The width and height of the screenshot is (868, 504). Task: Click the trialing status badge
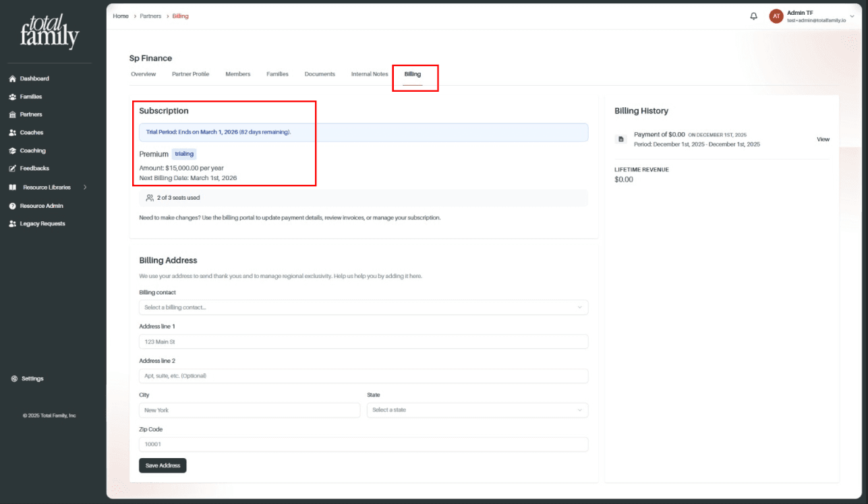pyautogui.click(x=184, y=155)
